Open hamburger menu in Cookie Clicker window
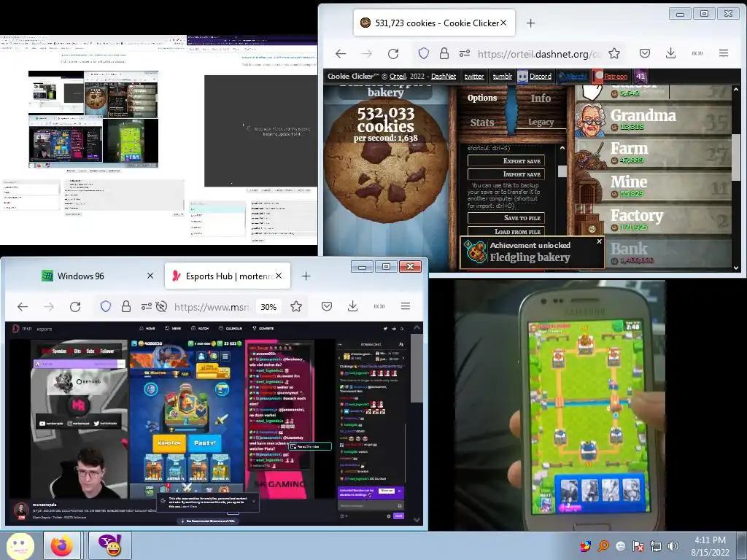747x560 pixels. click(724, 53)
